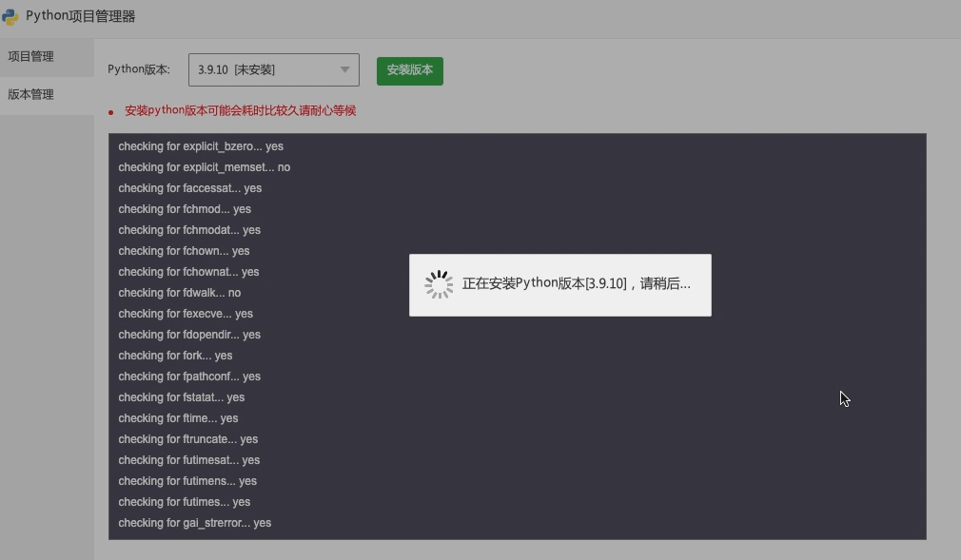Select log line 'checking for fchmodat... yes'
Viewport: 961px width, 560px height.
point(189,230)
